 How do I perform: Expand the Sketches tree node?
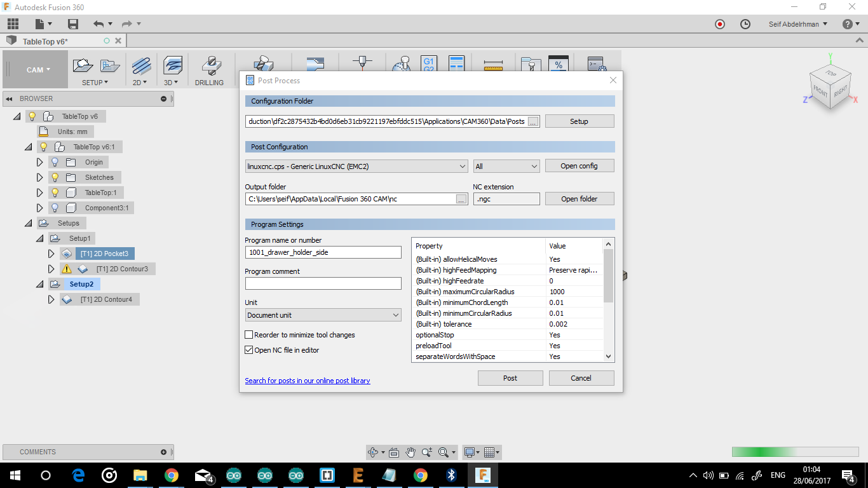(x=40, y=177)
